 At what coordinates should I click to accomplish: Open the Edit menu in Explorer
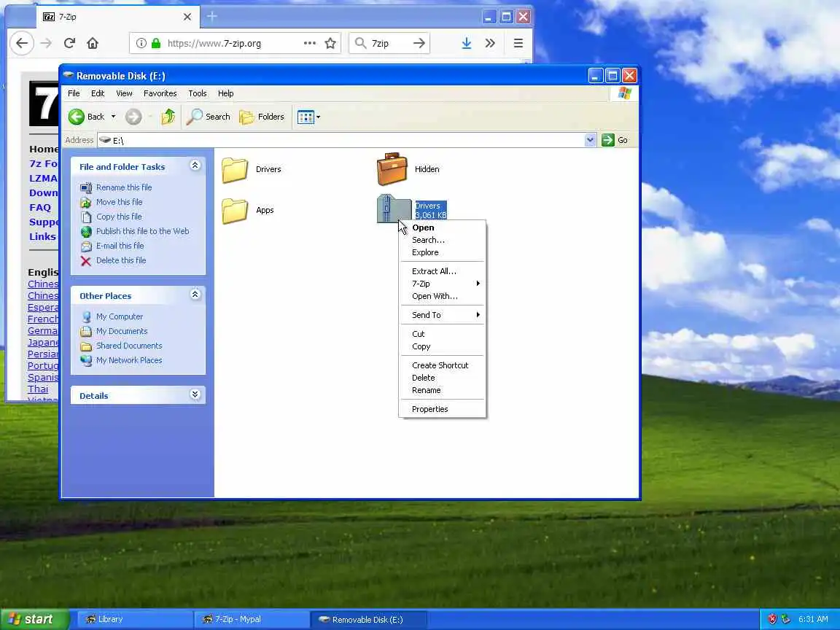click(98, 93)
